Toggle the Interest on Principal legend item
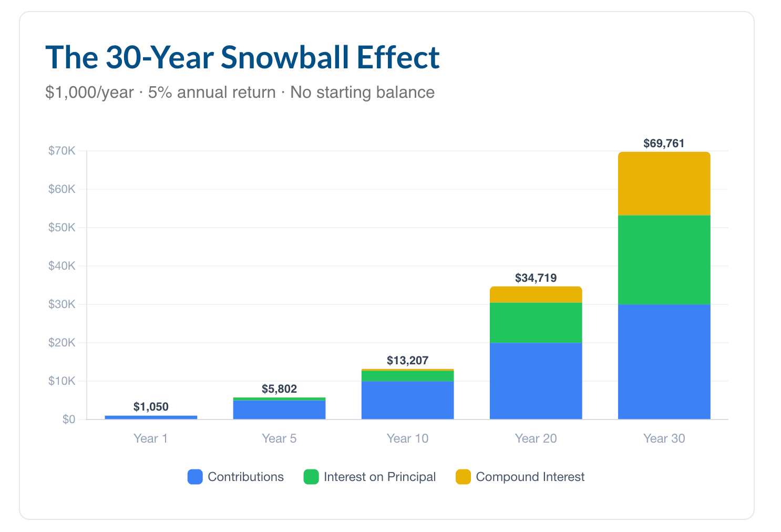The image size is (781, 532). tap(370, 477)
